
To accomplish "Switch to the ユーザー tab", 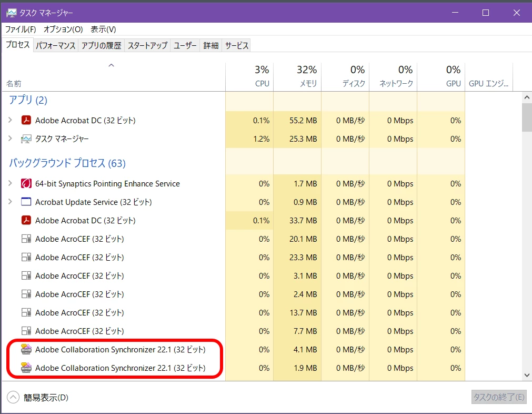I will (x=185, y=45).
